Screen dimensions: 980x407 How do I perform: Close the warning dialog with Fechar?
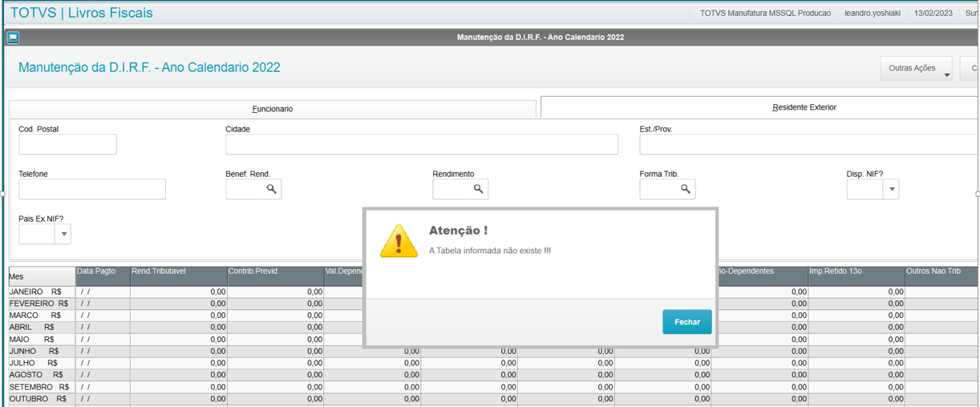pyautogui.click(x=686, y=321)
